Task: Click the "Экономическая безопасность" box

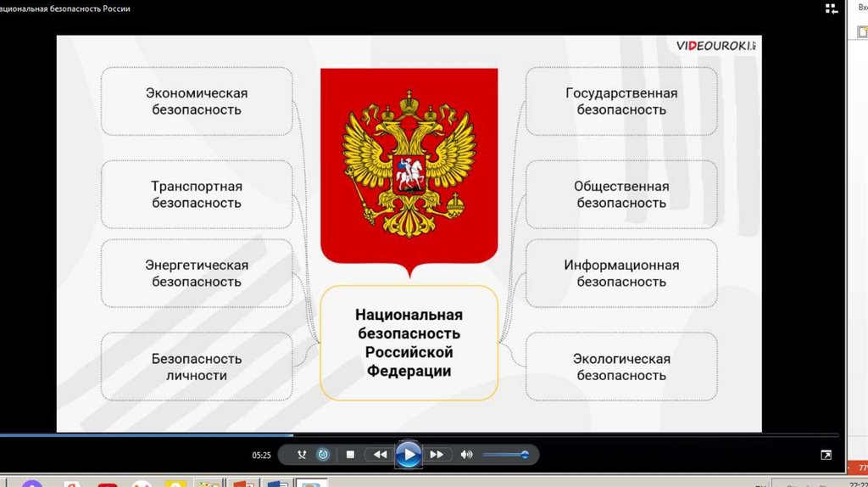Action: [197, 102]
